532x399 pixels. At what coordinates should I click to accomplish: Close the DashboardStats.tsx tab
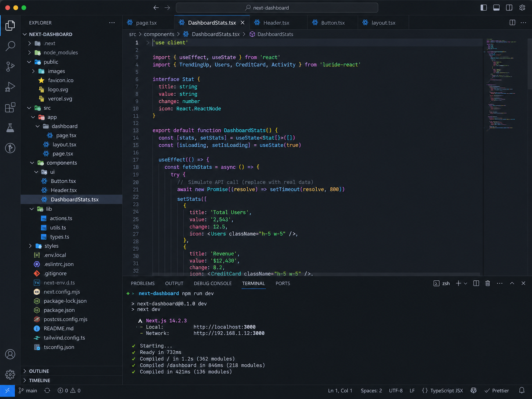tap(242, 23)
